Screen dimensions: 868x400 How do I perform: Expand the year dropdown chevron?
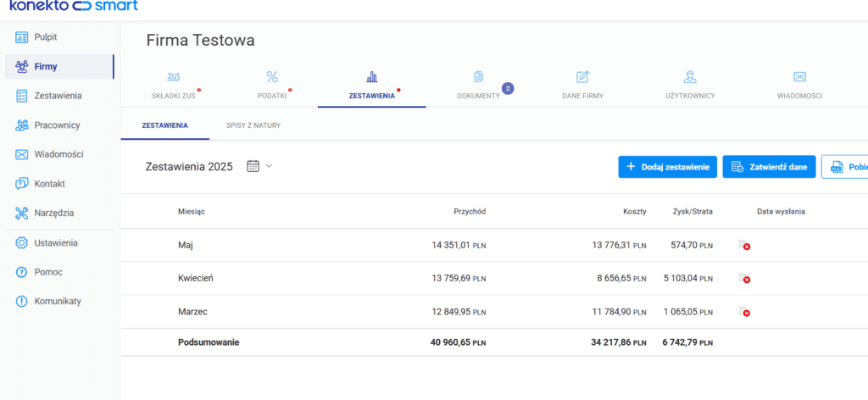pos(269,166)
